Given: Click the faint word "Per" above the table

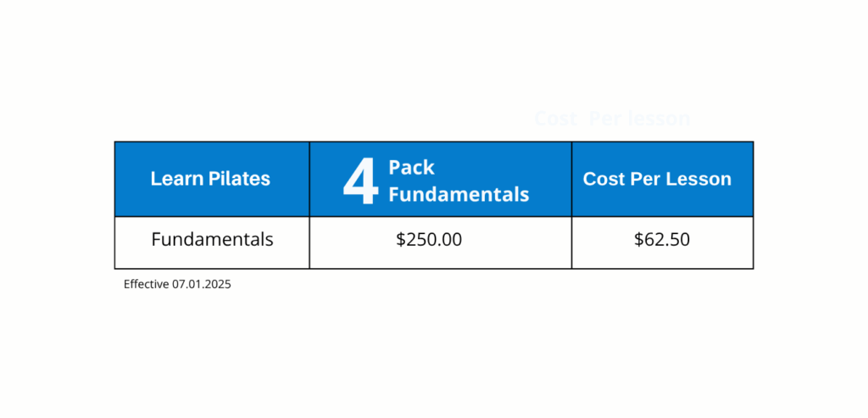Looking at the screenshot, I should coord(605,120).
